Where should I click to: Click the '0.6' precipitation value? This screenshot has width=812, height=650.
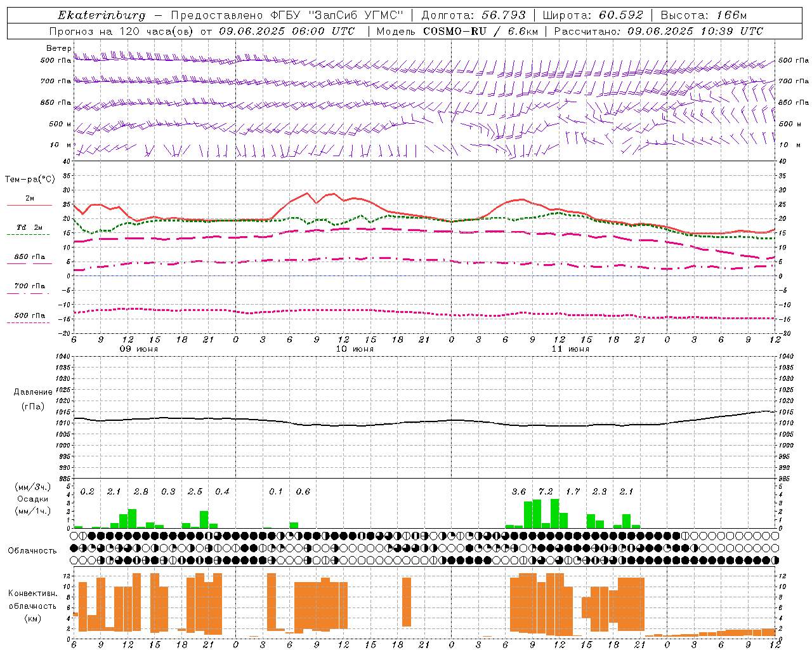click(x=303, y=492)
